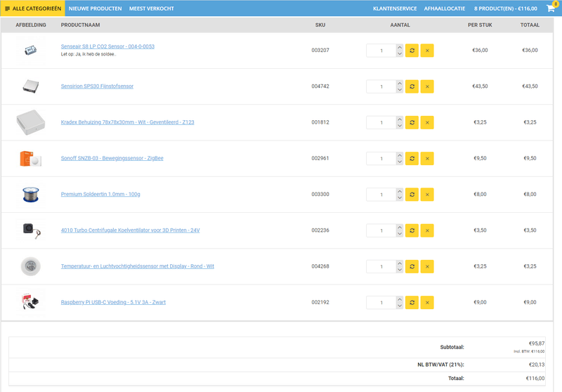
Task: Increase quantity of Senseair S8 sensor
Action: 400,47
